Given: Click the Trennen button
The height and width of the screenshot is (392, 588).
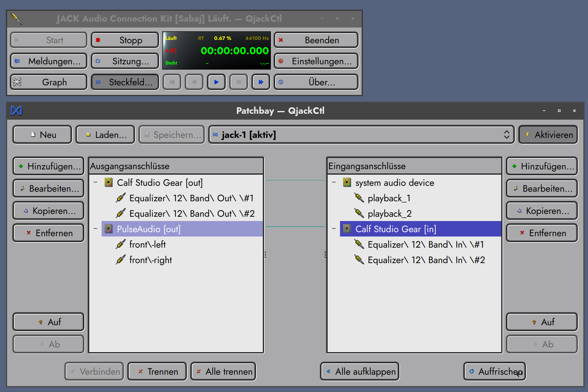Looking at the screenshot, I should click(x=157, y=372).
